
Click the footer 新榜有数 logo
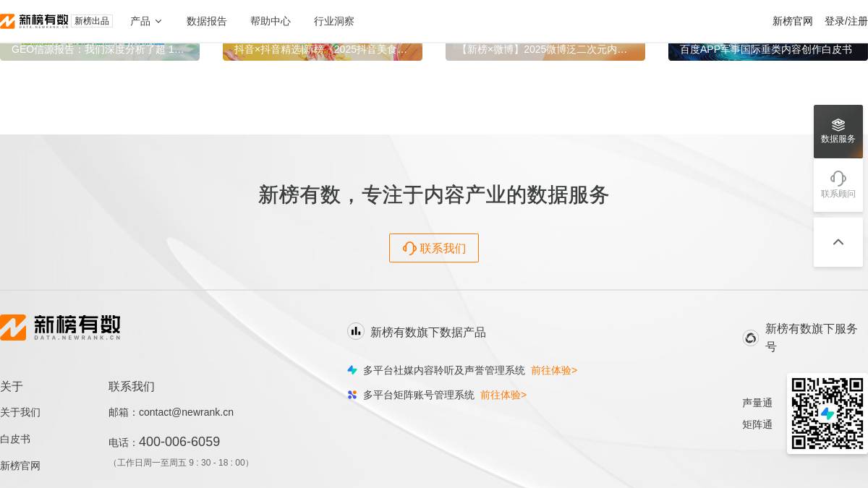(60, 328)
